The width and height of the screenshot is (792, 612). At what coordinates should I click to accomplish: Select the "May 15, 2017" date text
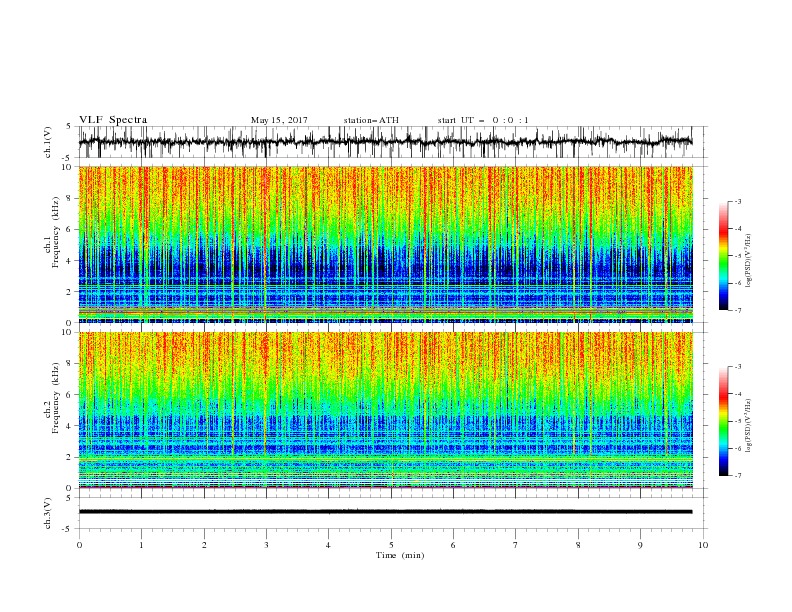pos(279,120)
